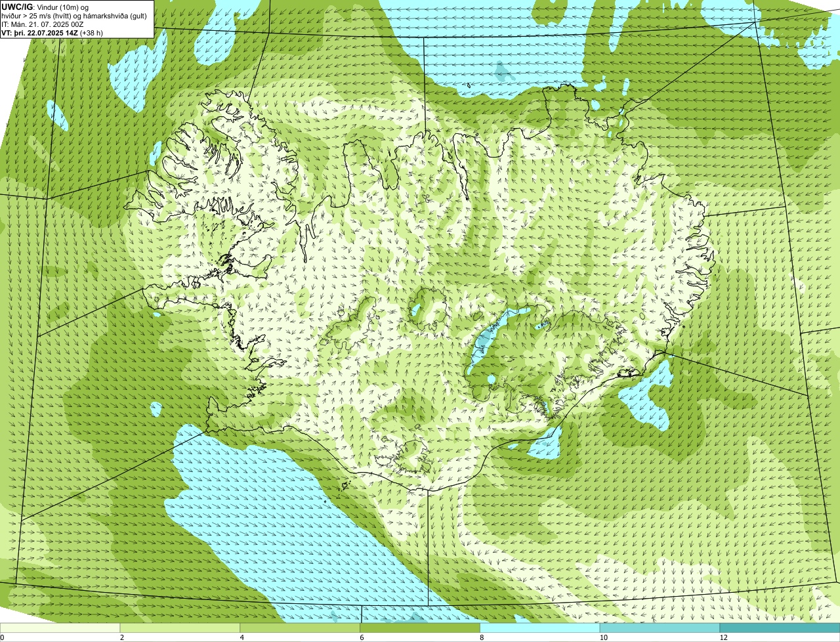Image resolution: width=840 pixels, height=642 pixels.
Task: Click the "UWC/IG: Vindur (10m) og" title line
Action: click(x=45, y=7)
